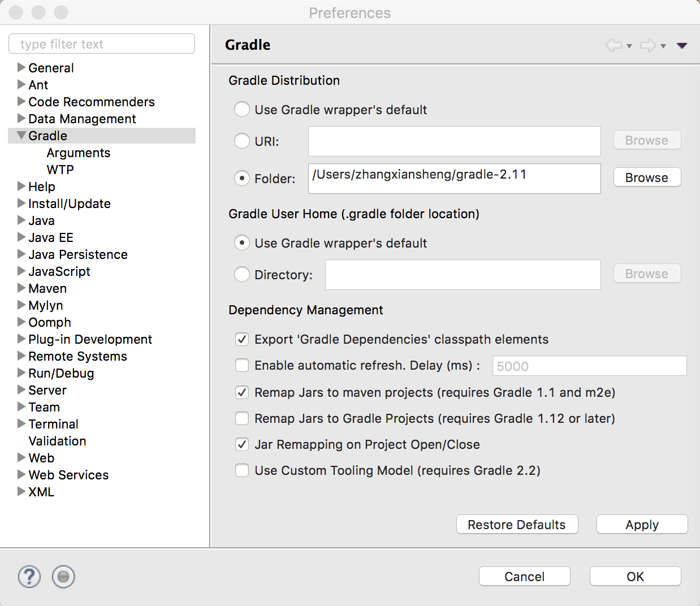Open the Terminal preferences
The height and width of the screenshot is (606, 700).
point(53,424)
